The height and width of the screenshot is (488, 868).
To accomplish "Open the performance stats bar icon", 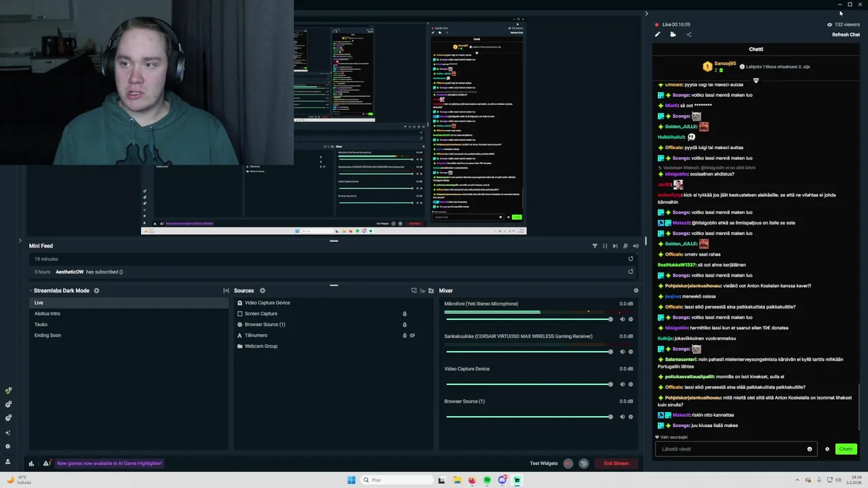I will pyautogui.click(x=31, y=464).
